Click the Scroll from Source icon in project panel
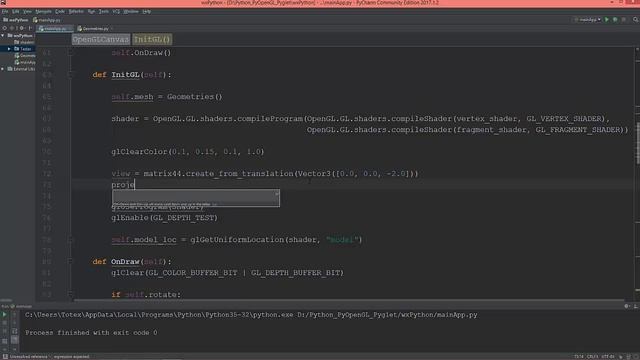Image resolution: width=640 pixels, height=360 pixels. pyautogui.click(x=4, y=28)
